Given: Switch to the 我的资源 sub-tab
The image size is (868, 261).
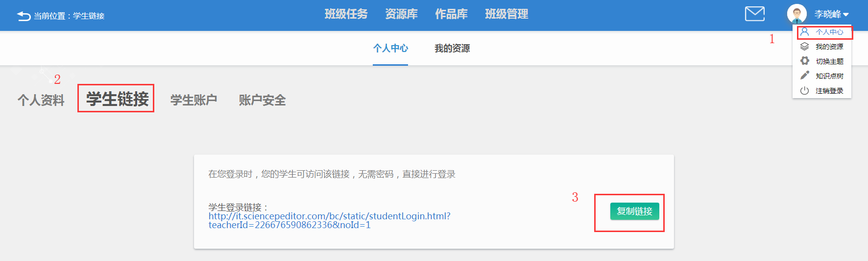Looking at the screenshot, I should pos(452,49).
